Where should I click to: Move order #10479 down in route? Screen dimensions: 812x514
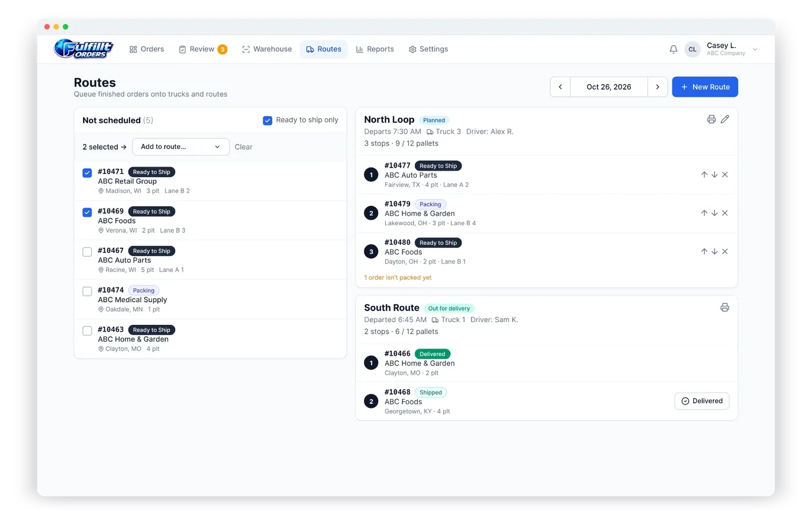pos(715,213)
